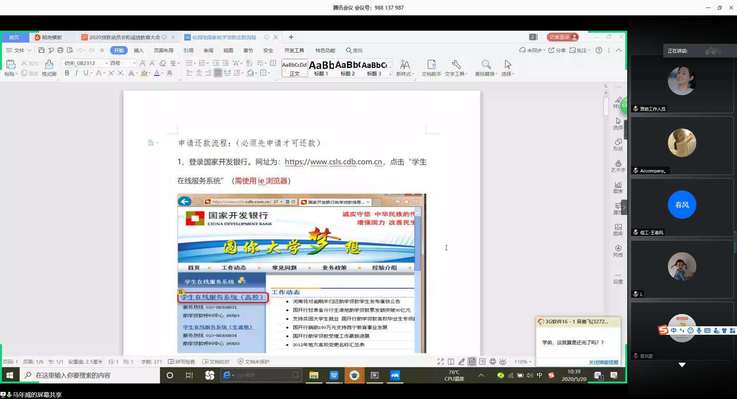
Task: Open the 文件 file menu dropdown
Action: (x=18, y=50)
